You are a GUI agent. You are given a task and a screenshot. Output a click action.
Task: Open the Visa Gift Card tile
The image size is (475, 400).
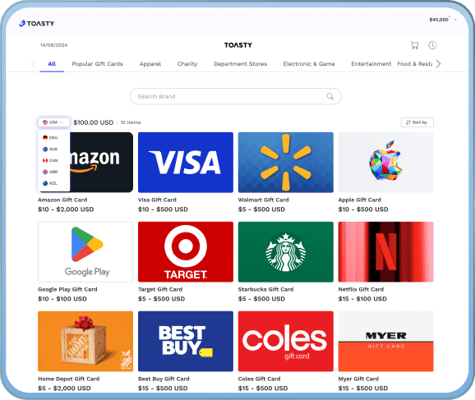(186, 162)
